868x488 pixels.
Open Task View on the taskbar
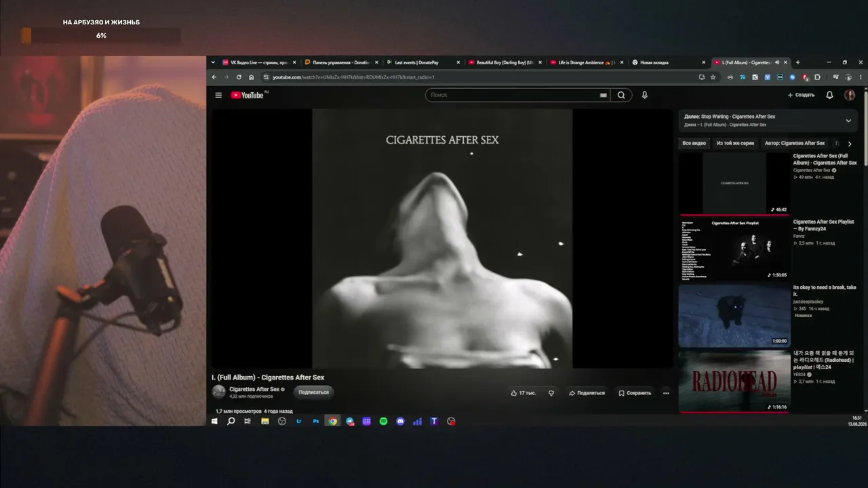[248, 421]
